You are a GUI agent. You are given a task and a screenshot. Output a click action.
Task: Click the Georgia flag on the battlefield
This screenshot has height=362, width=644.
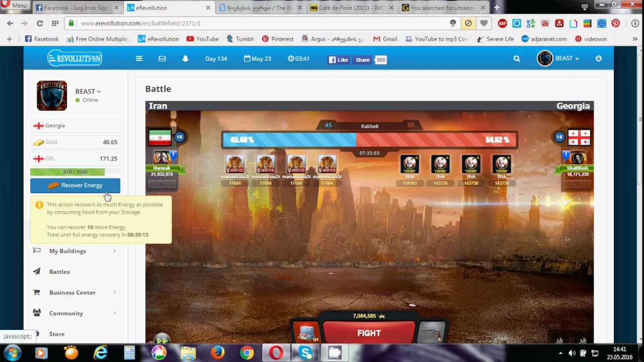pyautogui.click(x=579, y=137)
